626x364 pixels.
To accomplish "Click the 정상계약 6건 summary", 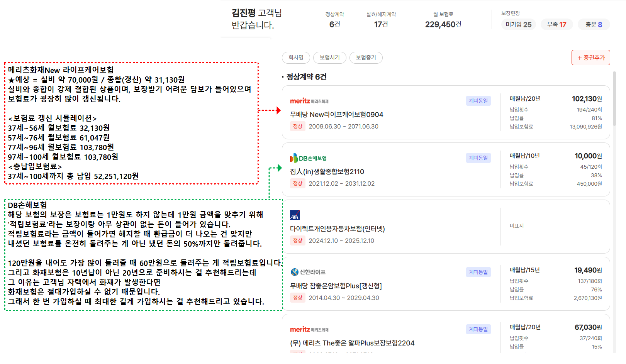I will tap(334, 20).
